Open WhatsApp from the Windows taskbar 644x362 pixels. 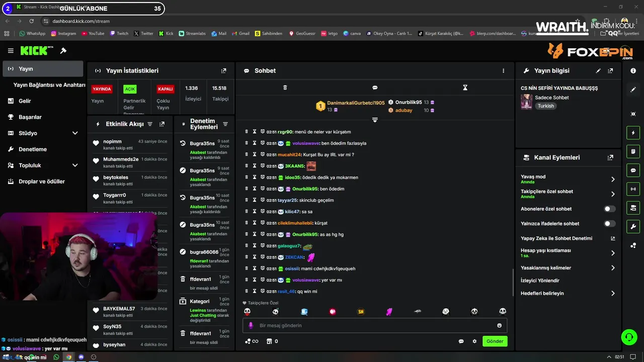point(56,357)
